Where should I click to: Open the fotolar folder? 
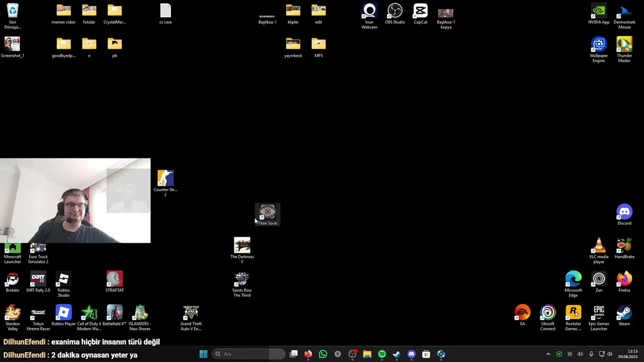pyautogui.click(x=89, y=14)
